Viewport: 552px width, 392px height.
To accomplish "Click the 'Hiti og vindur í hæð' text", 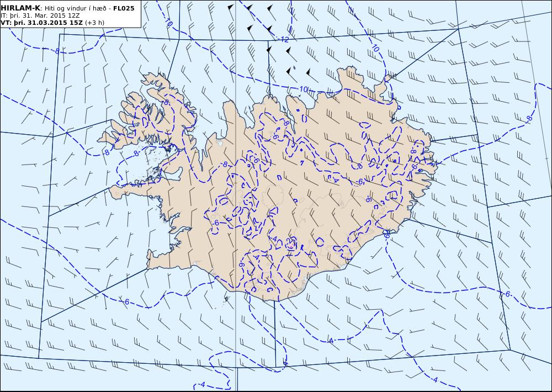I will [76, 8].
